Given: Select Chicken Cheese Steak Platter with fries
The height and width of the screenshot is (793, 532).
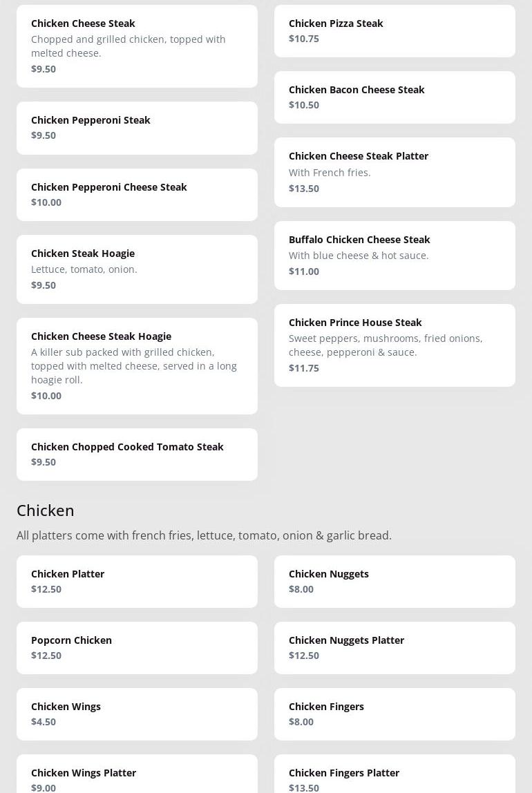Looking at the screenshot, I should click(x=395, y=172).
